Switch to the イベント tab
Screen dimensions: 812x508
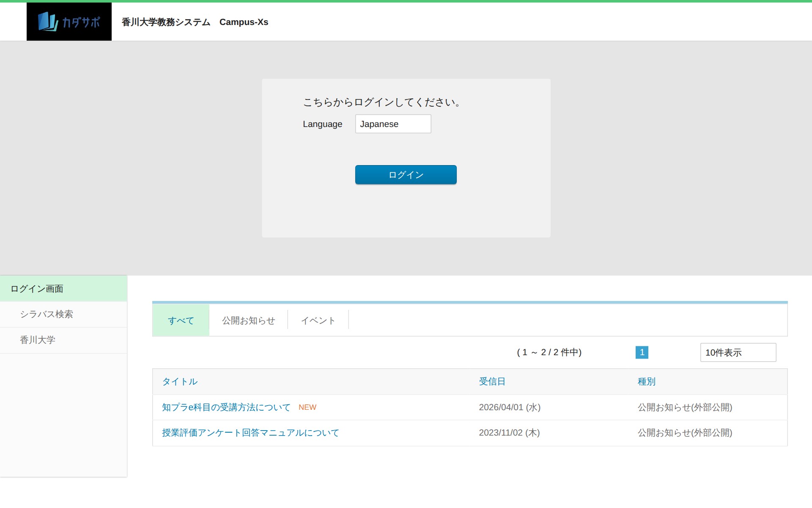coord(318,320)
